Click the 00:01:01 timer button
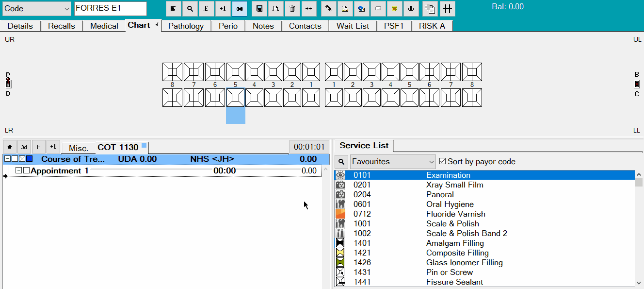 click(x=309, y=147)
